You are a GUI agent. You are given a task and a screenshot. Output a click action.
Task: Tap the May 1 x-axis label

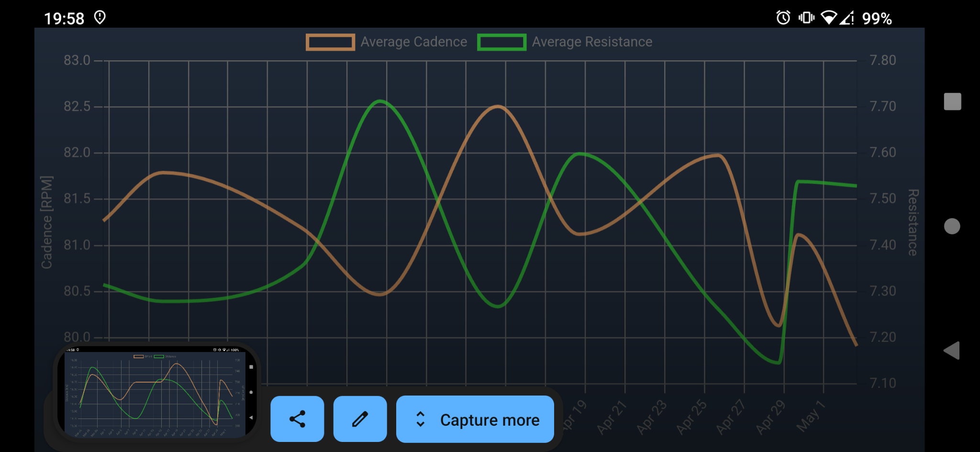(x=811, y=416)
